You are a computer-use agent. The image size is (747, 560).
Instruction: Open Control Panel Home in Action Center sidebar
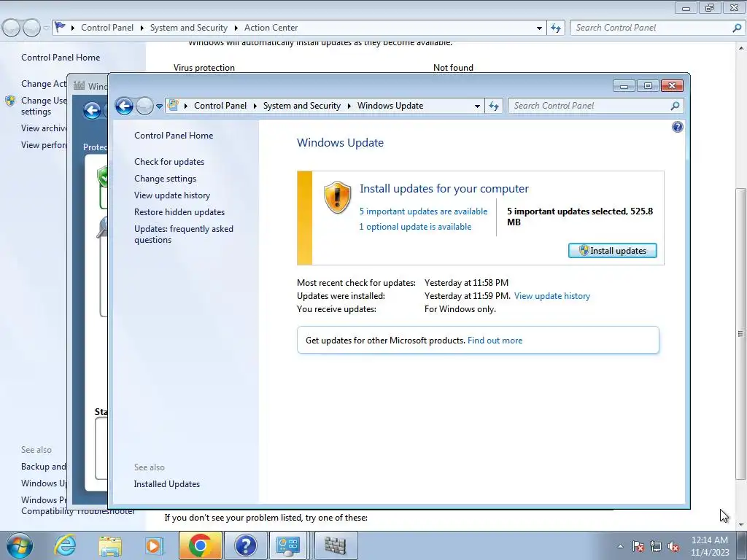click(61, 57)
